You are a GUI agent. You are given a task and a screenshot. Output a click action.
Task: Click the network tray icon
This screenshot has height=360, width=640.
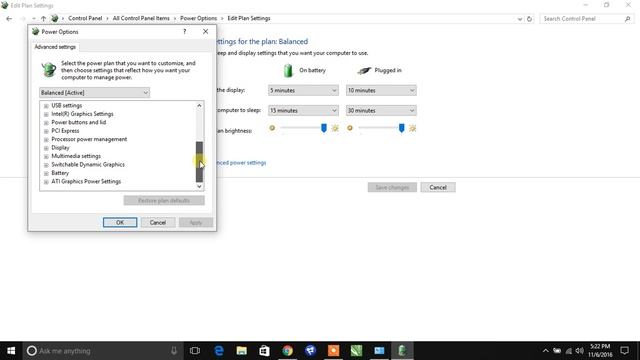[569, 351]
